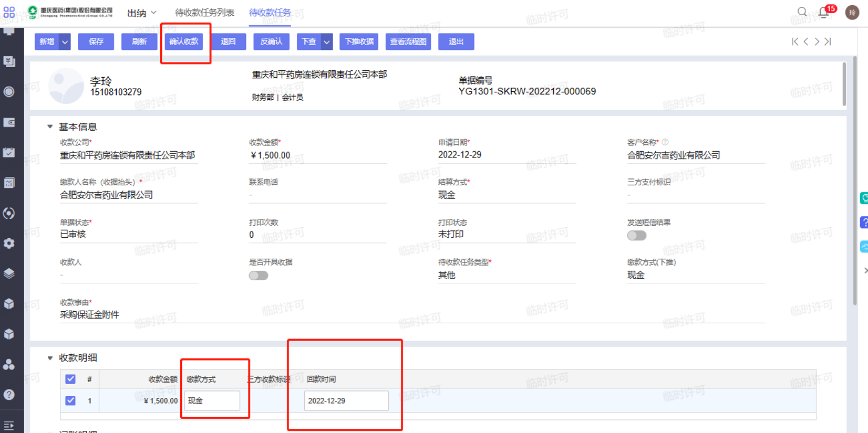This screenshot has height=433, width=868.
Task: Click the 待收款任务类型 value 其他
Action: tap(447, 275)
